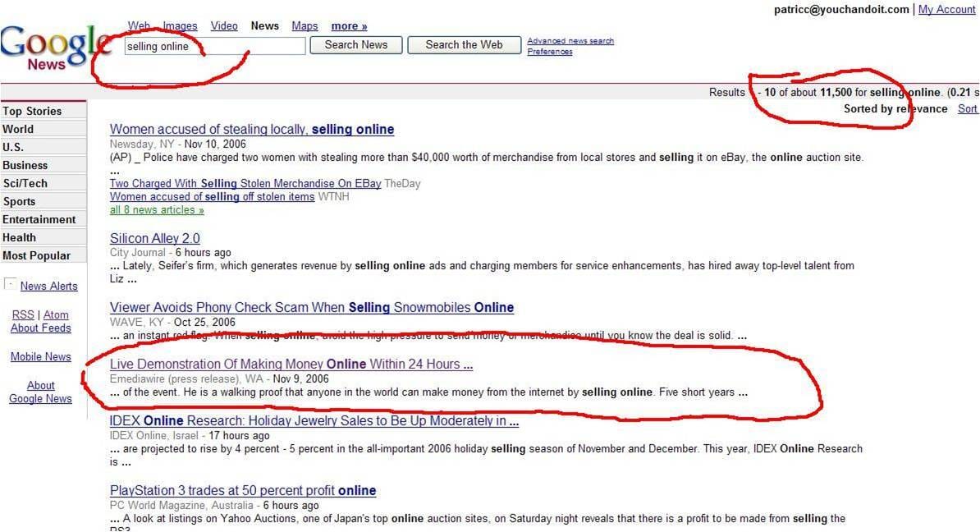Click PC World Magazine, Australia source text
980x532 pixels.
click(182, 505)
